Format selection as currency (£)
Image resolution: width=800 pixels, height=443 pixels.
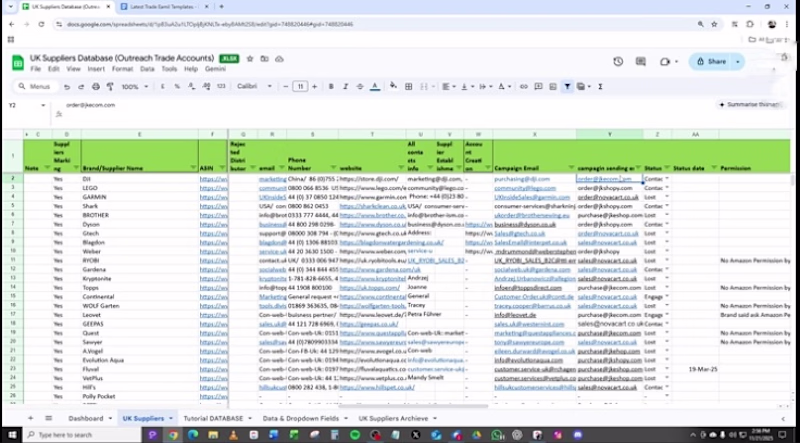pos(163,87)
